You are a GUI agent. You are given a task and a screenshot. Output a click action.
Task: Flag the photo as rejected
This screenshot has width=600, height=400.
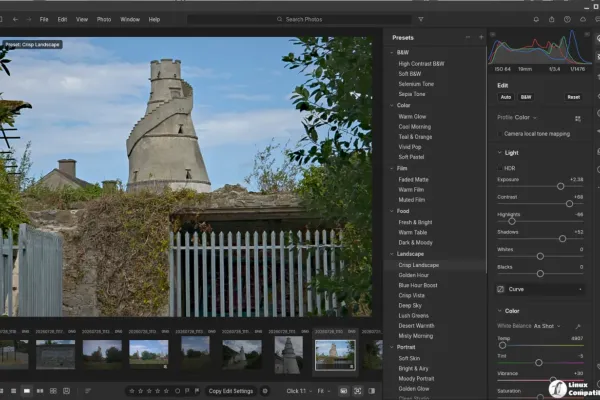[x=197, y=391]
